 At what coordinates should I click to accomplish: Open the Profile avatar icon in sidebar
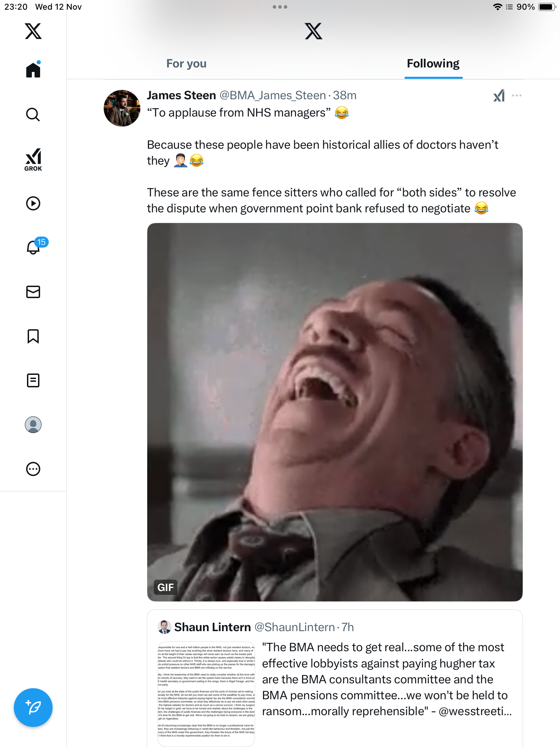[33, 425]
